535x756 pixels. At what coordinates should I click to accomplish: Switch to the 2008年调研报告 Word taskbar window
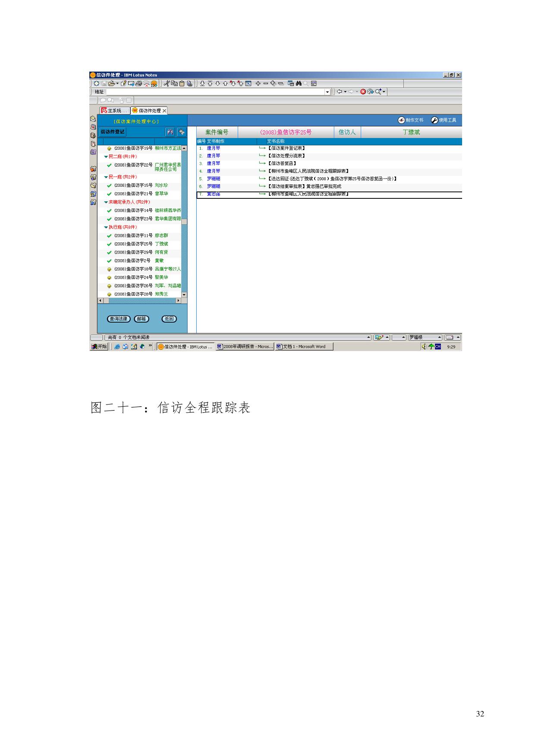245,346
